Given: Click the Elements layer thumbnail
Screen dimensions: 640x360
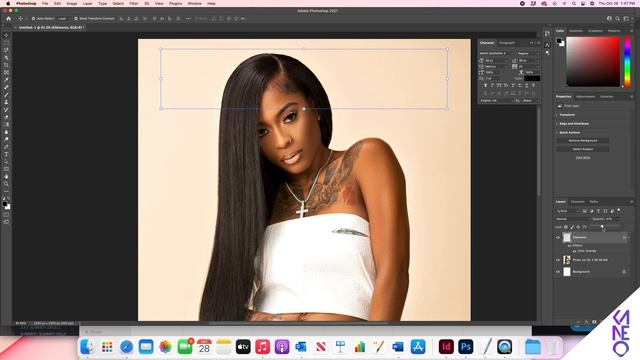Looking at the screenshot, I should 567,238.
